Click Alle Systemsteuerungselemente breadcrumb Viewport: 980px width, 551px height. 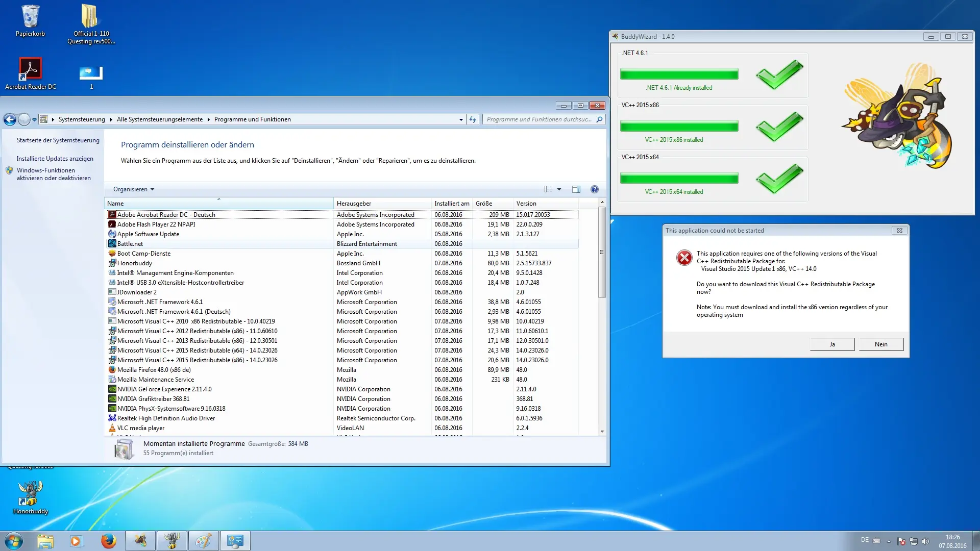[x=160, y=119]
